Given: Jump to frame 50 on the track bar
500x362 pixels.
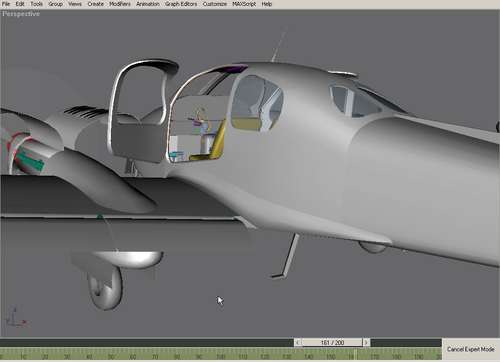Looking at the screenshot, I should pos(111,357).
